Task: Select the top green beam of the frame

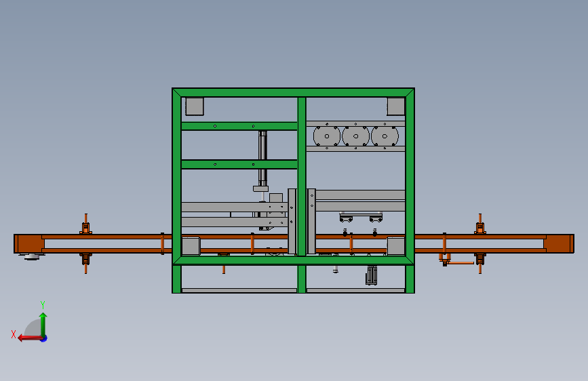Action: point(293,93)
